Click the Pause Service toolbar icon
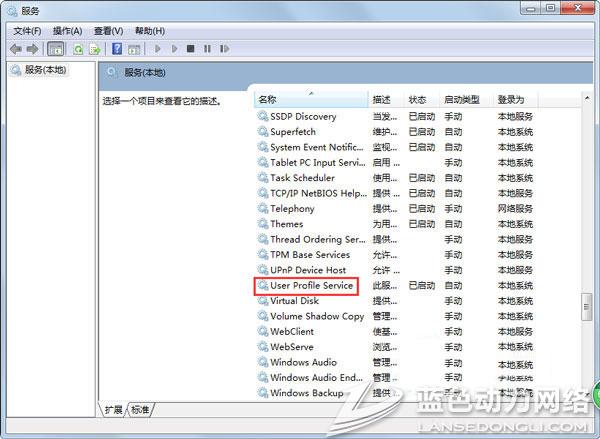Viewport: 600px width, 439px height. tap(207, 48)
